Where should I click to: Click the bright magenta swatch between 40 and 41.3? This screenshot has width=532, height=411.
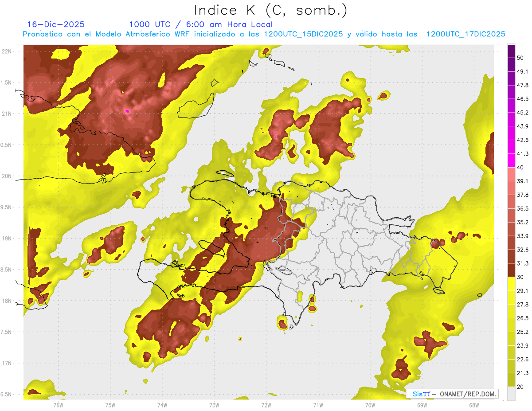coord(511,160)
